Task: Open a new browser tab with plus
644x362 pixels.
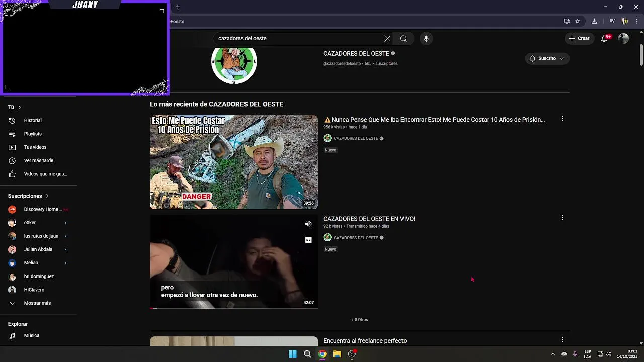Action: (x=178, y=7)
